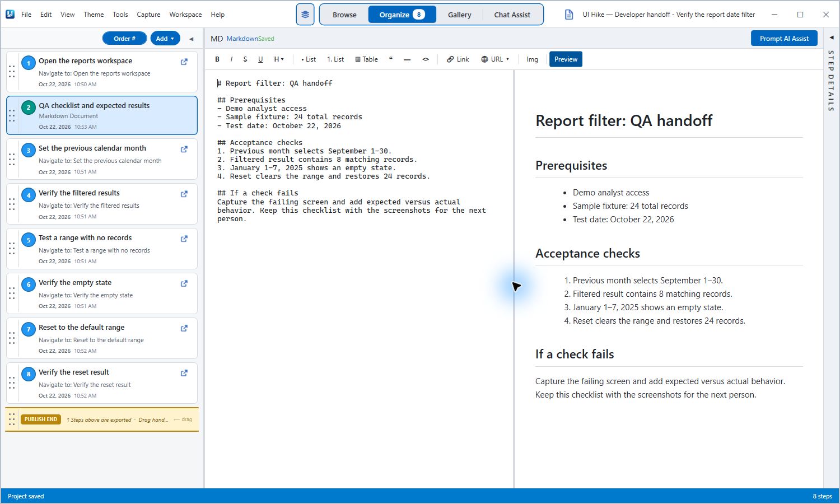Image resolution: width=840 pixels, height=504 pixels.
Task: Toggle bold formatting in the toolbar
Action: (x=217, y=59)
